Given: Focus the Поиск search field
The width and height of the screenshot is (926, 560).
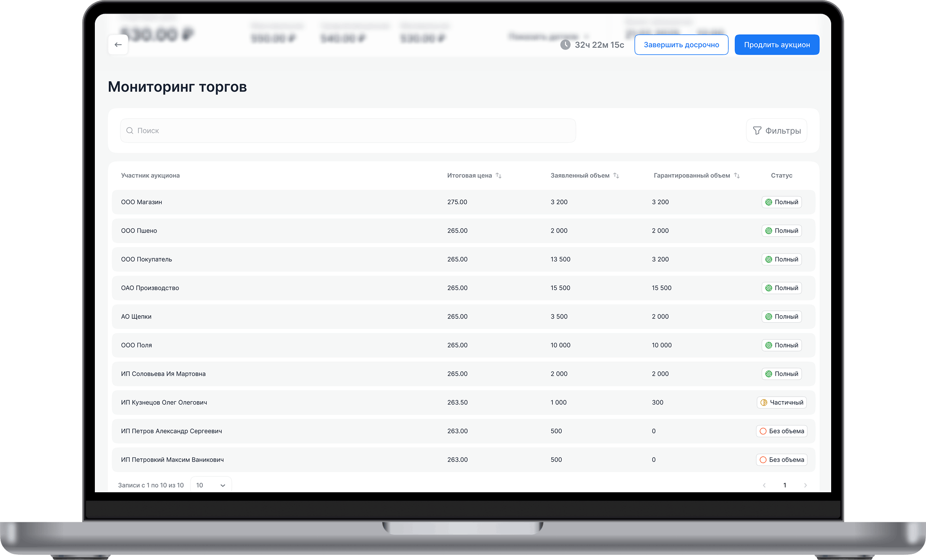Looking at the screenshot, I should click(x=348, y=131).
